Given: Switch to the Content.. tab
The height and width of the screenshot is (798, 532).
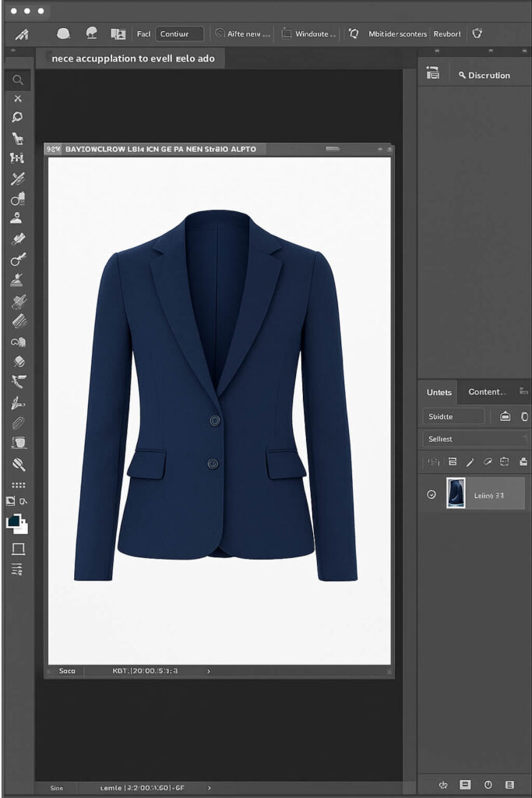Looking at the screenshot, I should pyautogui.click(x=486, y=392).
